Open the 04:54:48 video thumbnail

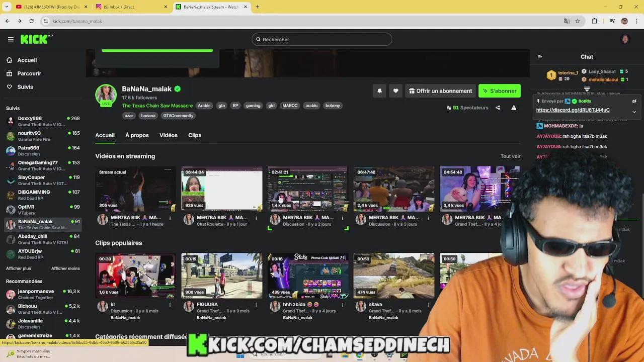coord(479,189)
